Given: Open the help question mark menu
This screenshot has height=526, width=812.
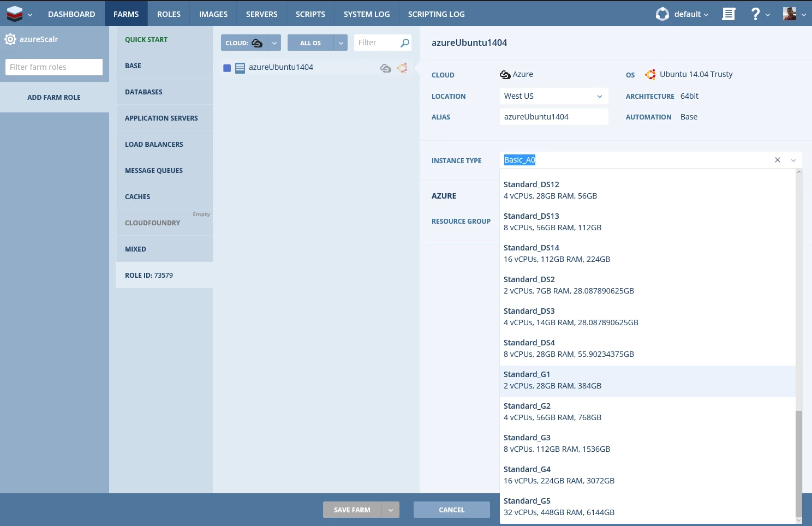Looking at the screenshot, I should tap(760, 14).
